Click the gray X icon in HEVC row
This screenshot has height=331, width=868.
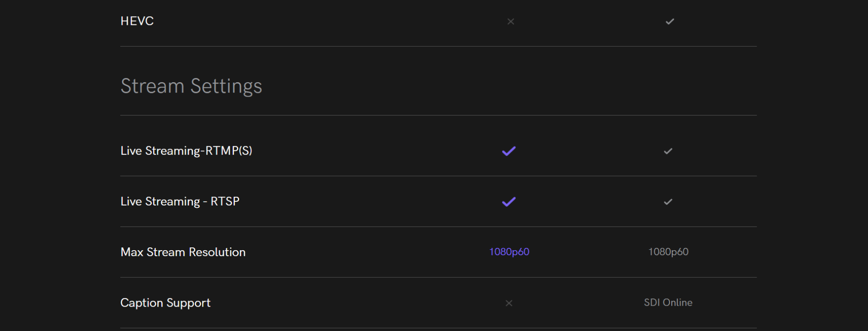pos(510,21)
